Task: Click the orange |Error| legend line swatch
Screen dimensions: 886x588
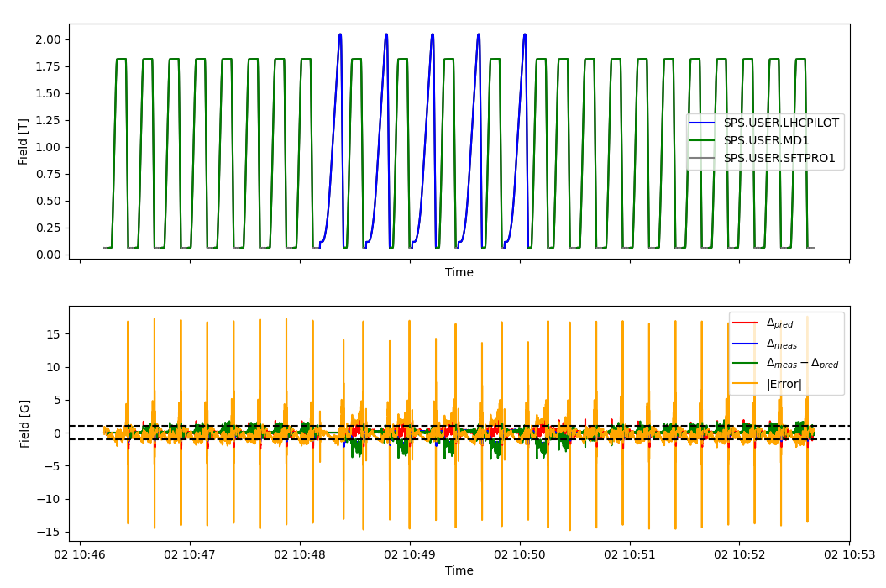Action: pyautogui.click(x=746, y=385)
